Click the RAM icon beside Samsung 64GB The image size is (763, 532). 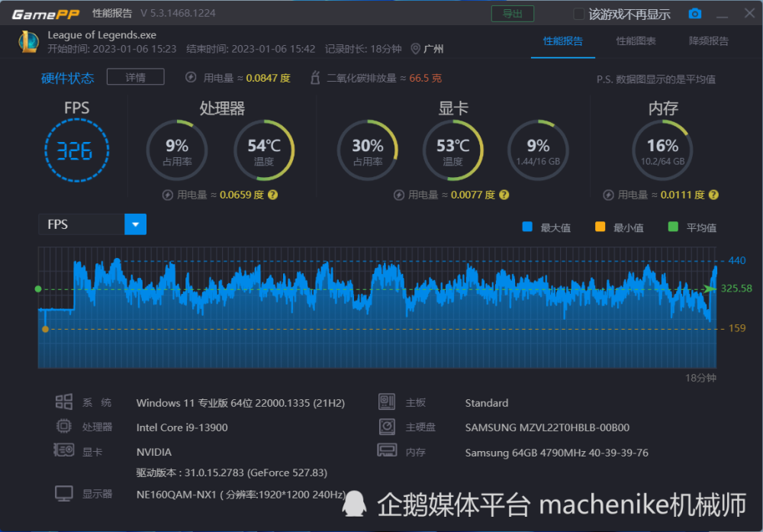point(387,450)
